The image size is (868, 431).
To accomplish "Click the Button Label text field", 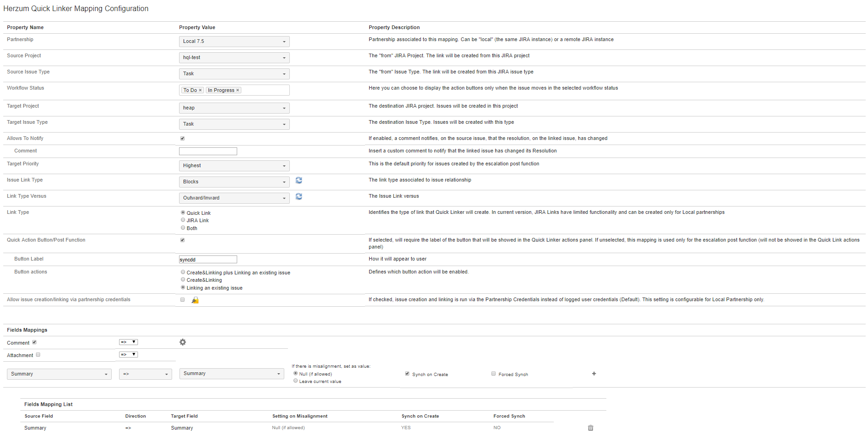I will 208,260.
